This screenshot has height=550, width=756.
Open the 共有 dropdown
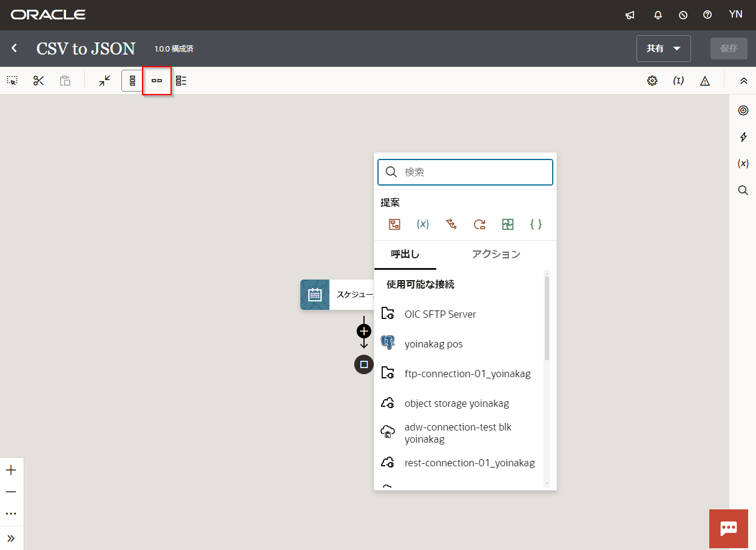[x=663, y=49]
